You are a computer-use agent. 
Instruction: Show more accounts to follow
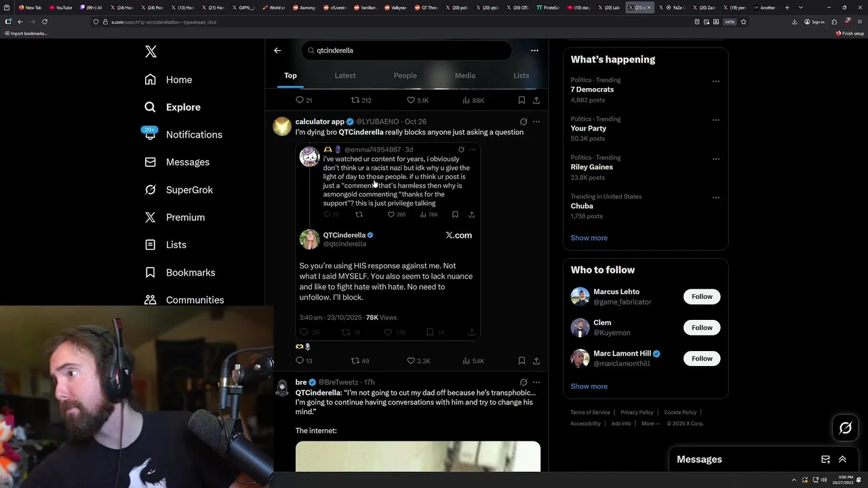pyautogui.click(x=589, y=386)
